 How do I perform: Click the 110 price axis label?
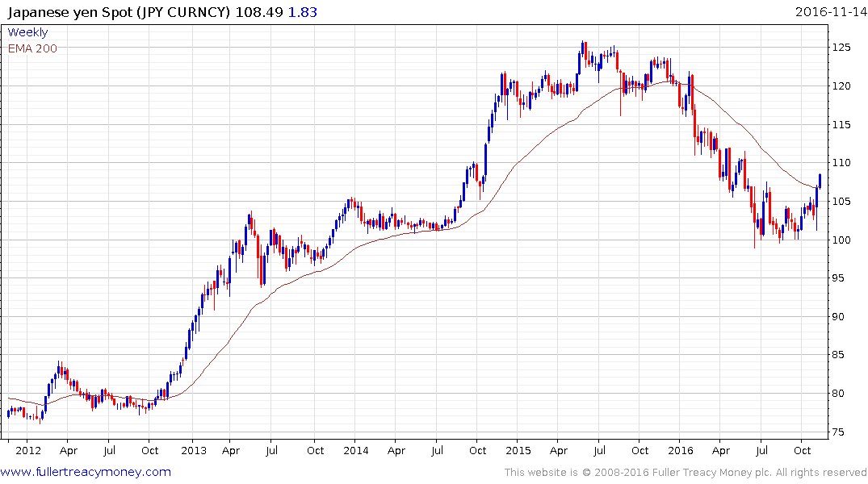(841, 163)
